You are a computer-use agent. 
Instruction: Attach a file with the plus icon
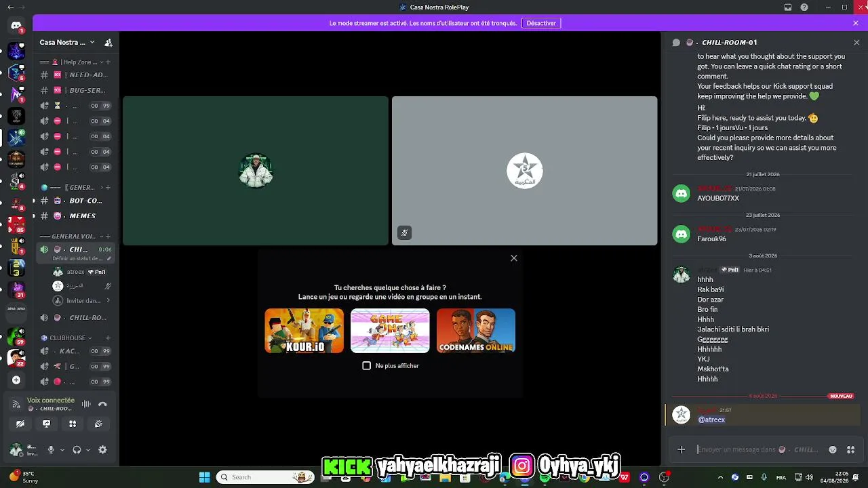click(x=681, y=449)
